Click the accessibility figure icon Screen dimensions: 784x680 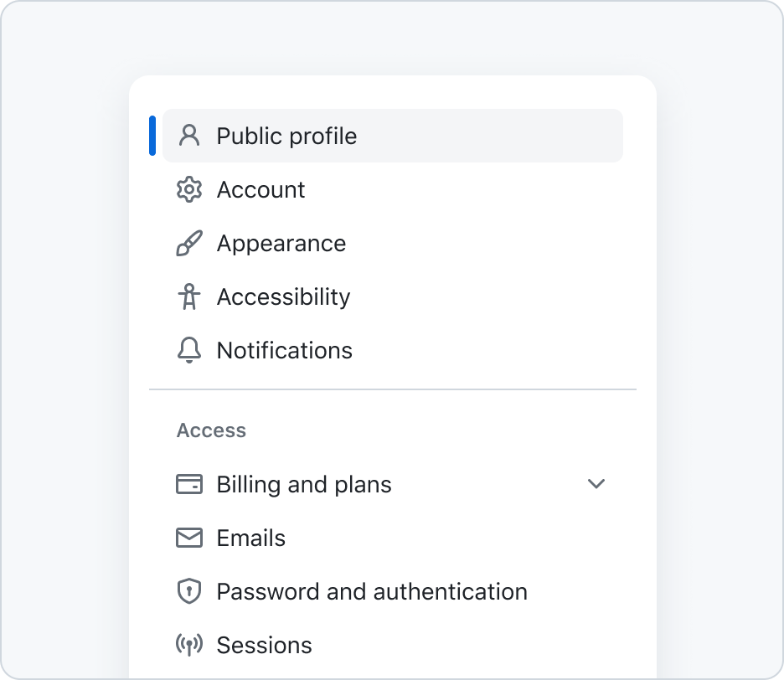189,296
